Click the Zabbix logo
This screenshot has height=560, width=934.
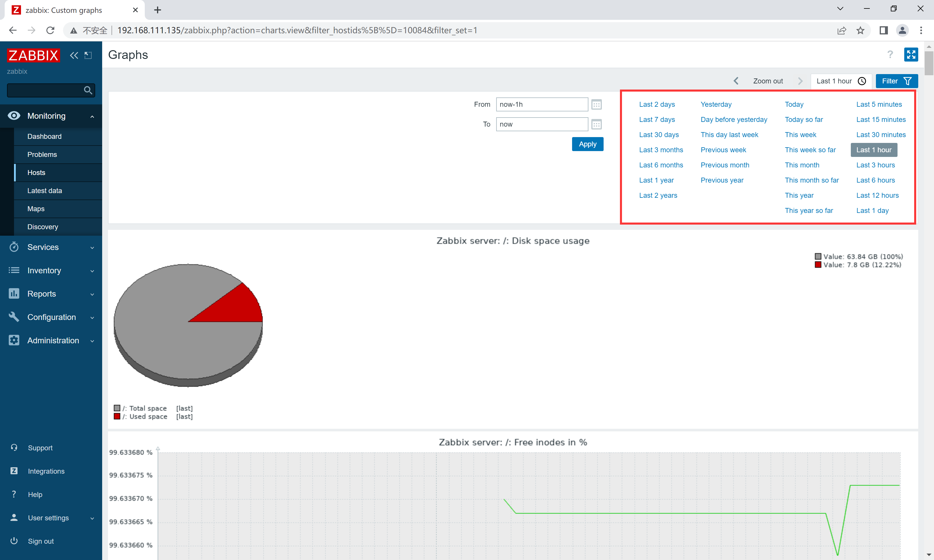click(33, 55)
